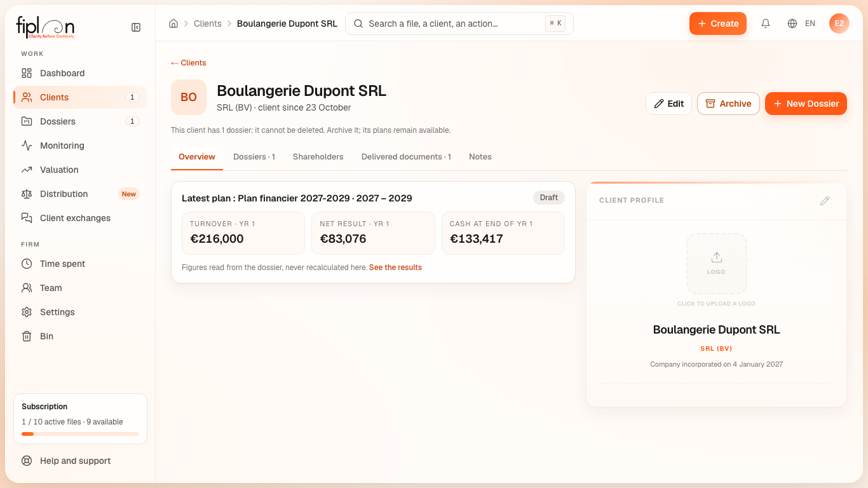Start a New Dossier
Screen dimensions: 868x488
click(x=806, y=104)
